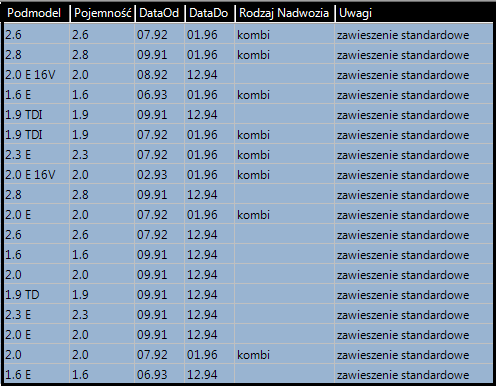Screen dimensions: 496x386
Task: Click the DataOd column header
Action: [x=160, y=13]
